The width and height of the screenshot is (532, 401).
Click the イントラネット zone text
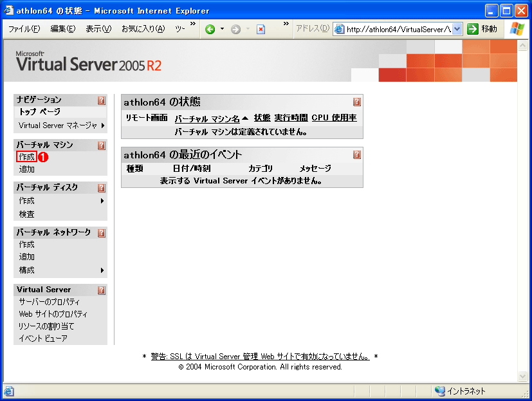tap(466, 391)
